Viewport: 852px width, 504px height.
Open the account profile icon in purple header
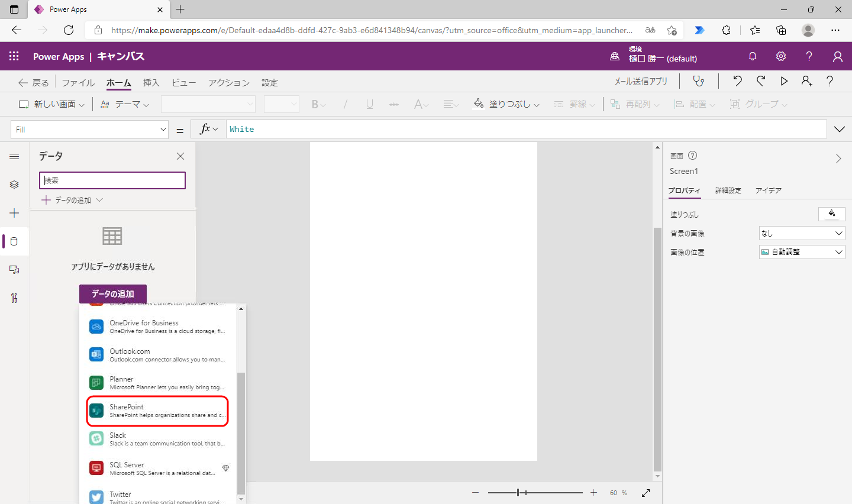(x=838, y=56)
